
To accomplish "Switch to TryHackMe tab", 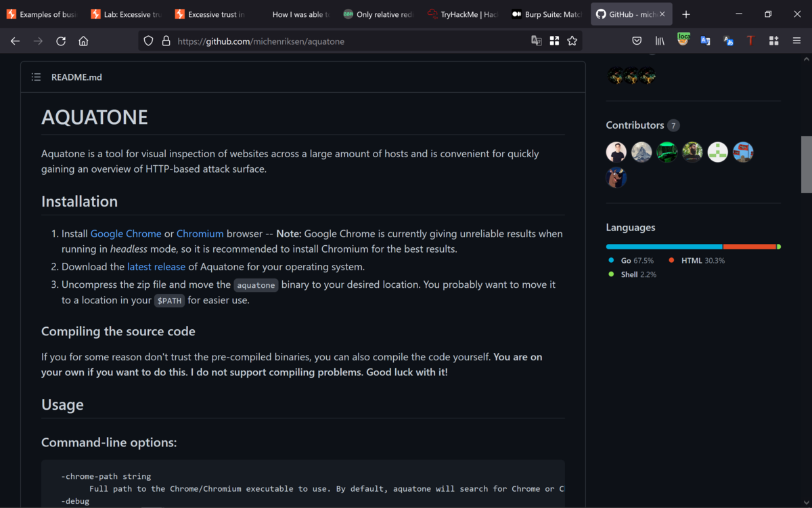I will click(x=461, y=14).
